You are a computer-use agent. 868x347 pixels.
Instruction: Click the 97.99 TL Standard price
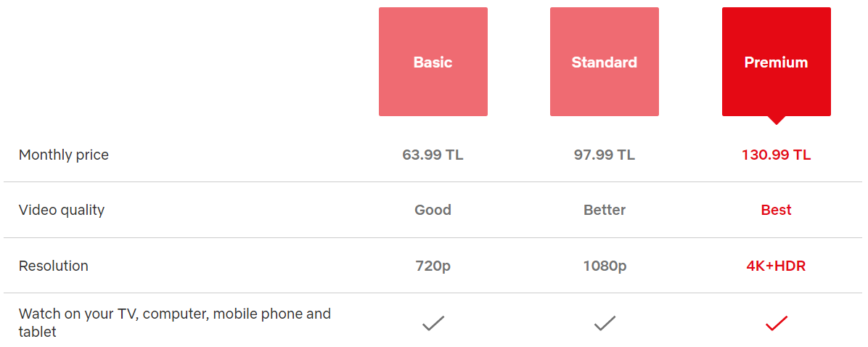tap(605, 155)
